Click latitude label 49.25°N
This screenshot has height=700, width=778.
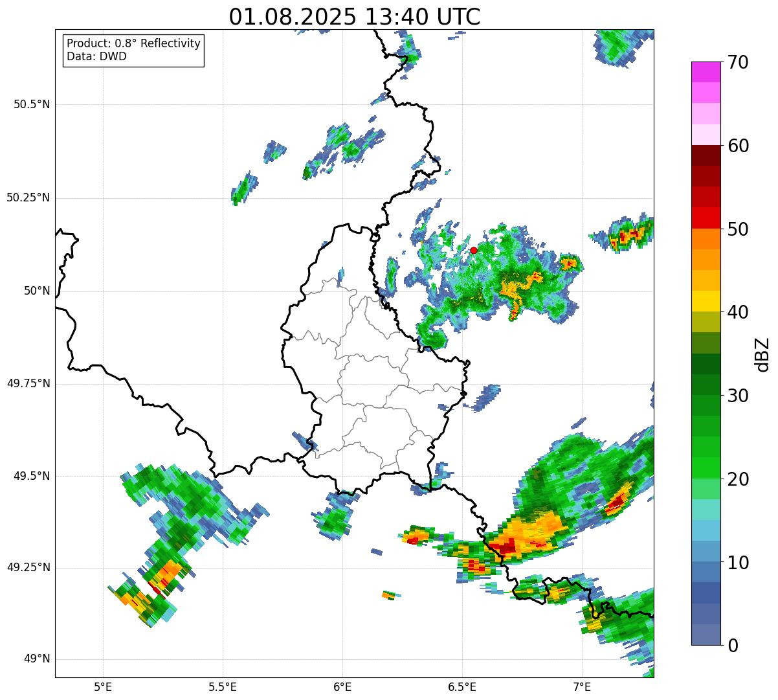pyautogui.click(x=28, y=567)
